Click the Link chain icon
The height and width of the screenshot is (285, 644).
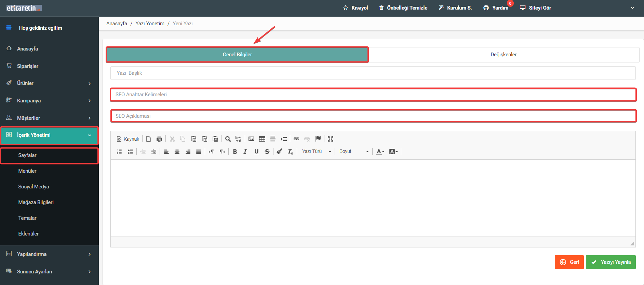point(296,139)
